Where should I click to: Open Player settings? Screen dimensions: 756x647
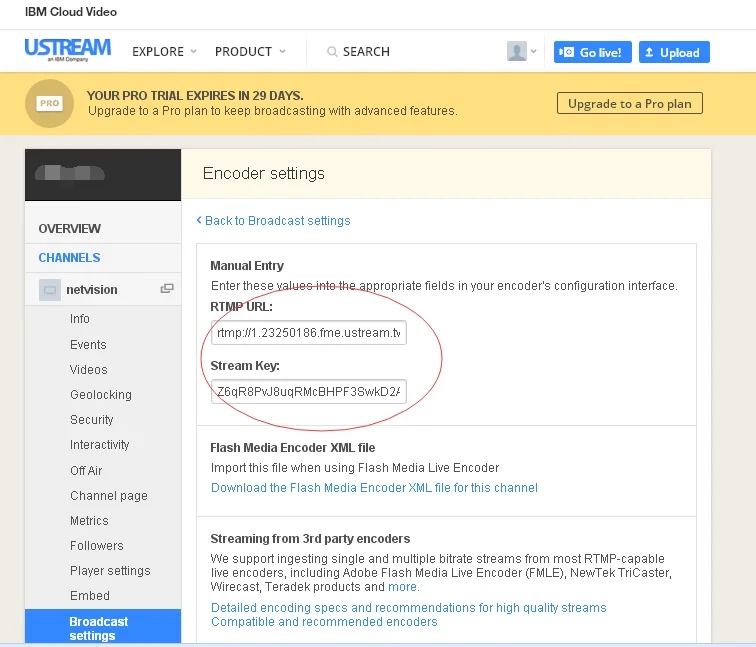110,571
